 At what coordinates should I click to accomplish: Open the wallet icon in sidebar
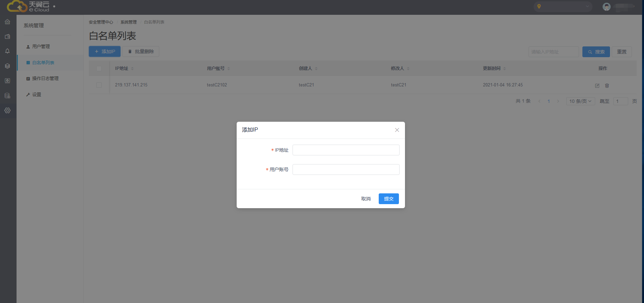pos(7,37)
